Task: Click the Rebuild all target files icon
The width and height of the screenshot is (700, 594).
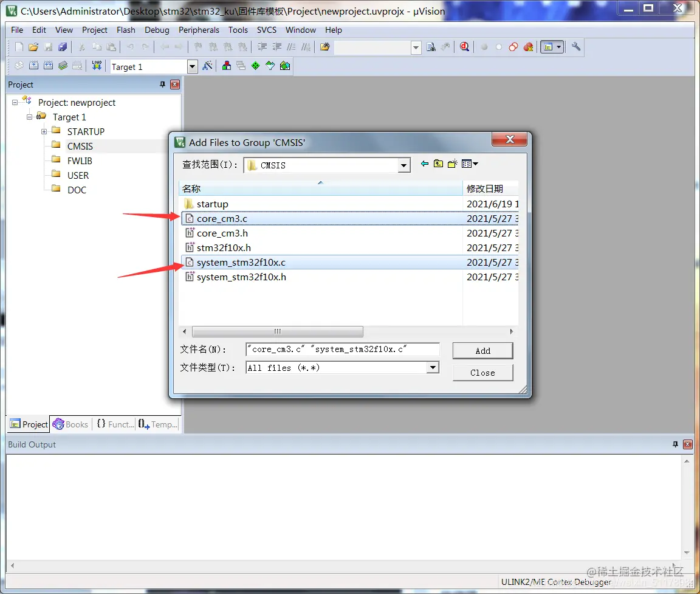Action: point(48,66)
